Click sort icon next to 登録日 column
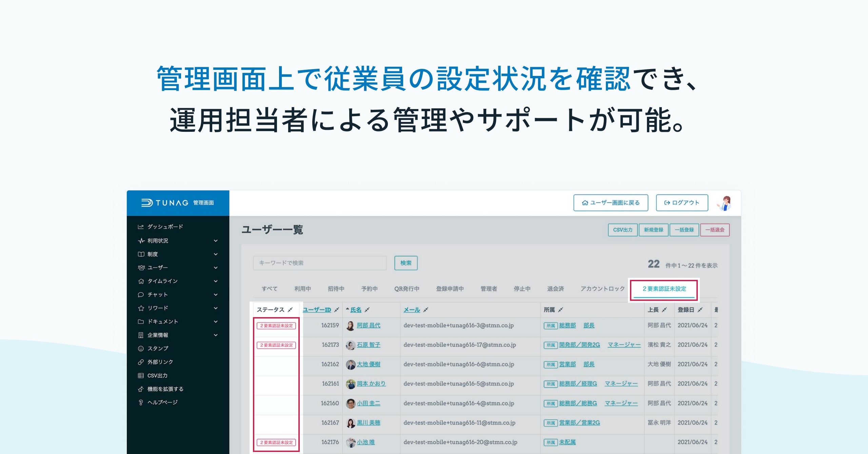The image size is (868, 454). (701, 310)
